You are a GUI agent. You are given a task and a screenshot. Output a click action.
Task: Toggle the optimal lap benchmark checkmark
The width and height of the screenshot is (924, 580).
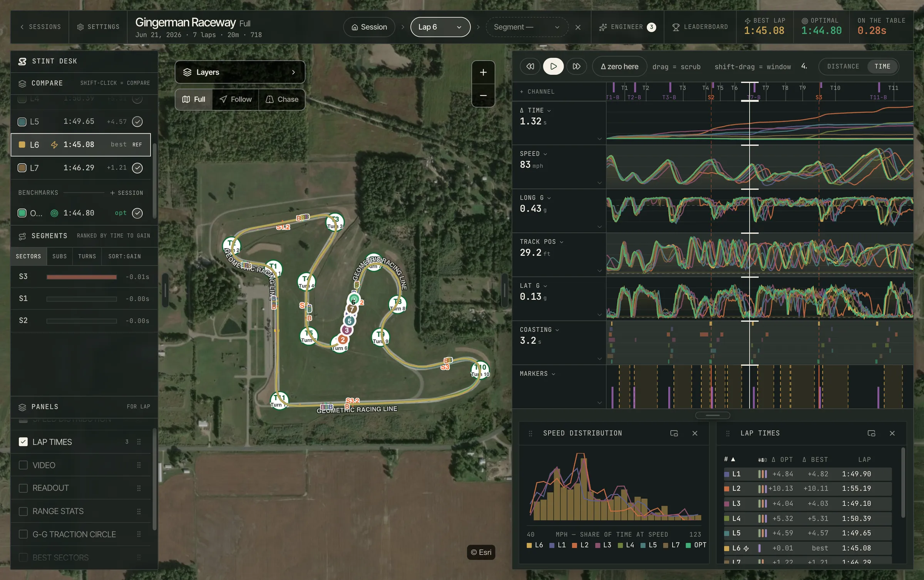point(137,213)
